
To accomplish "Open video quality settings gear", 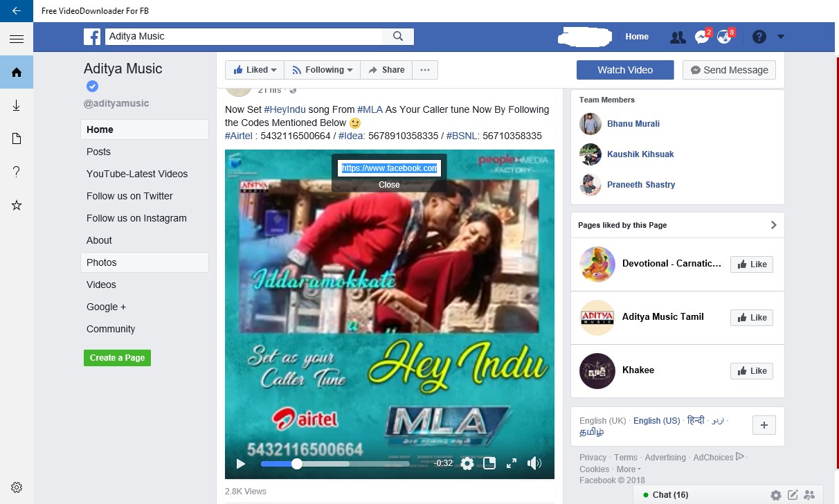I will [x=467, y=463].
